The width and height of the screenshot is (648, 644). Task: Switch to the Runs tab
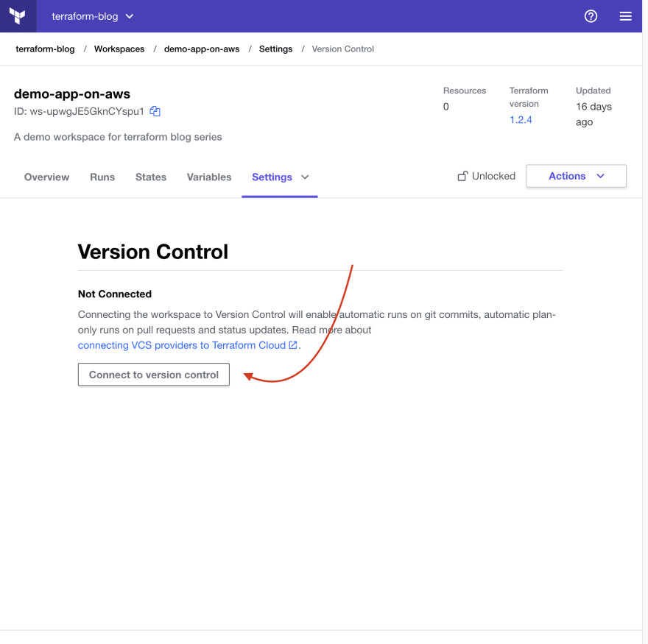pyautogui.click(x=102, y=177)
